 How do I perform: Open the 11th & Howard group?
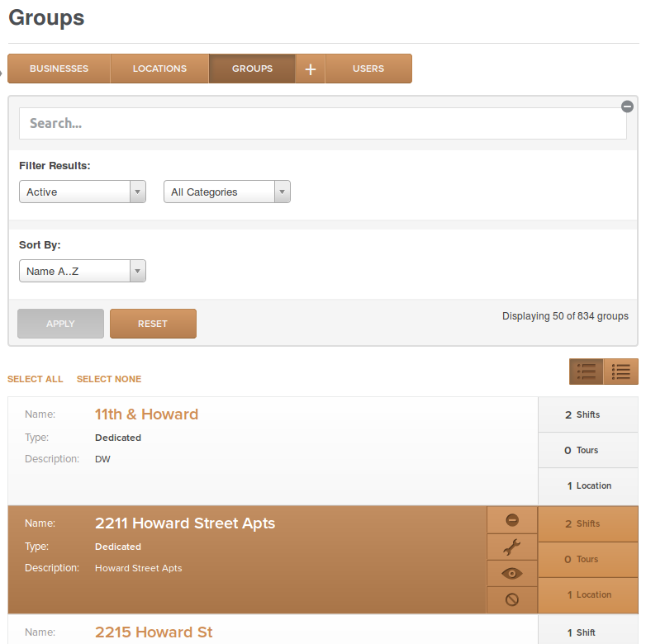pos(146,414)
